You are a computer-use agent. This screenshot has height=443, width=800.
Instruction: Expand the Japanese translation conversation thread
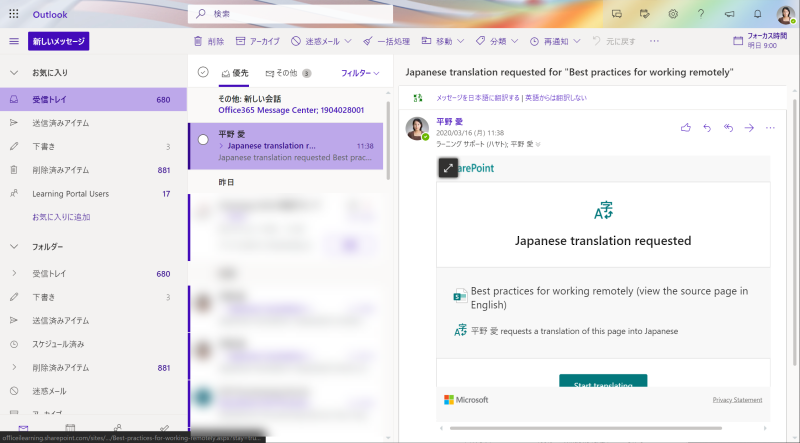(221, 146)
